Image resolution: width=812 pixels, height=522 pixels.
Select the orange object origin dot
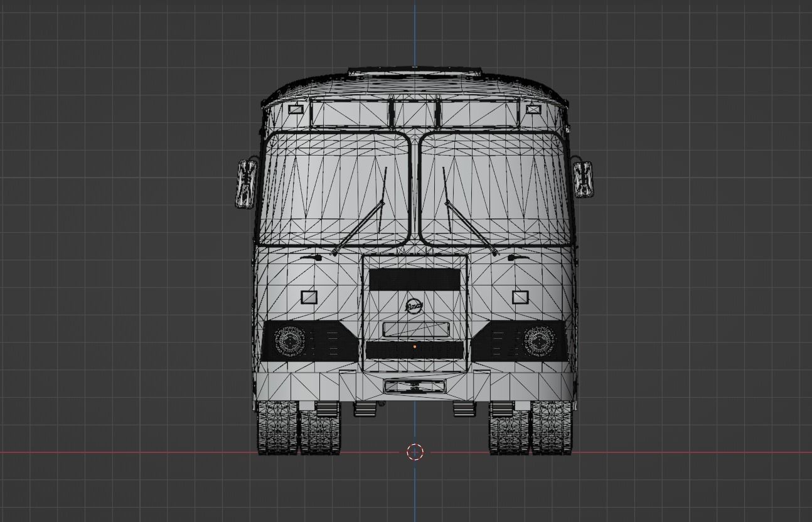[x=415, y=346]
